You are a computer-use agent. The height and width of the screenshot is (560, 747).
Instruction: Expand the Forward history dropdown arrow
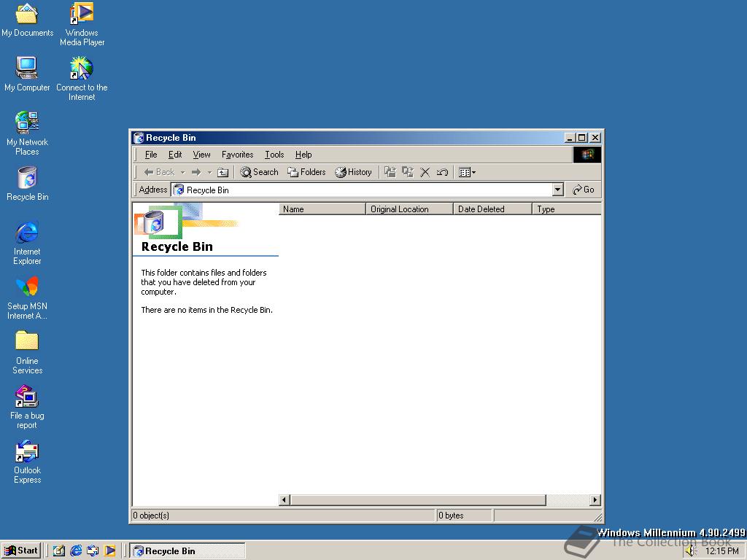pos(209,172)
